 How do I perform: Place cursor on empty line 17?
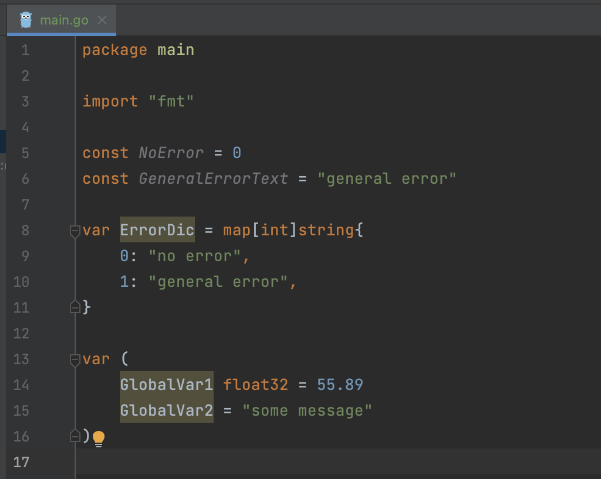[x=300, y=462]
